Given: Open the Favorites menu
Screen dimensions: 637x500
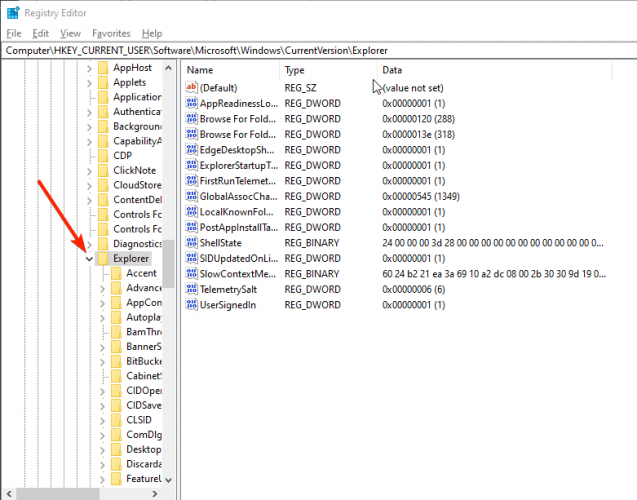Looking at the screenshot, I should [111, 34].
